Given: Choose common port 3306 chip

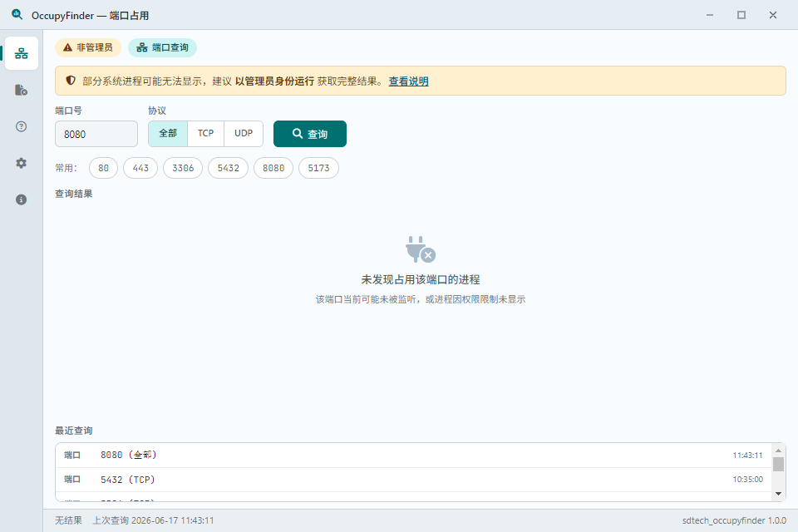Looking at the screenshot, I should [183, 168].
